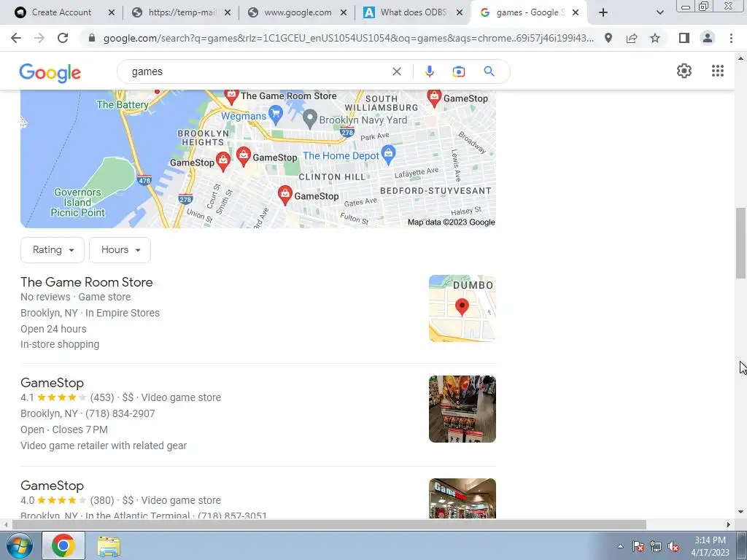Select The Game Room Store map pin
Image resolution: width=747 pixels, height=560 pixels.
[x=231, y=97]
